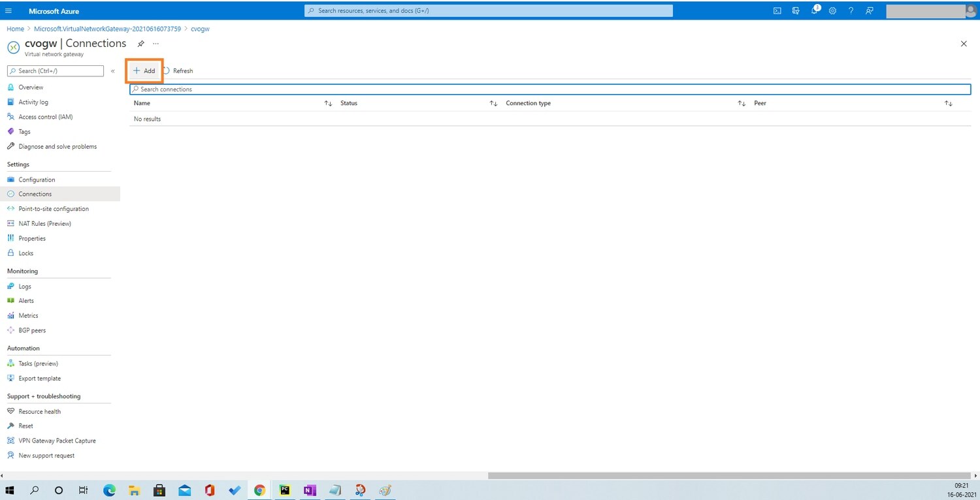
Task: Click the feedback icon in header
Action: pyautogui.click(x=869, y=10)
